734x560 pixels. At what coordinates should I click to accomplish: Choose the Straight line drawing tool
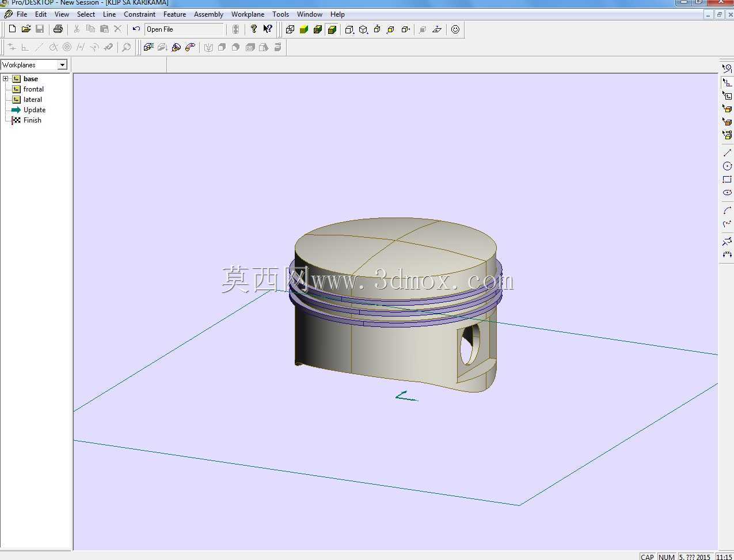(727, 153)
